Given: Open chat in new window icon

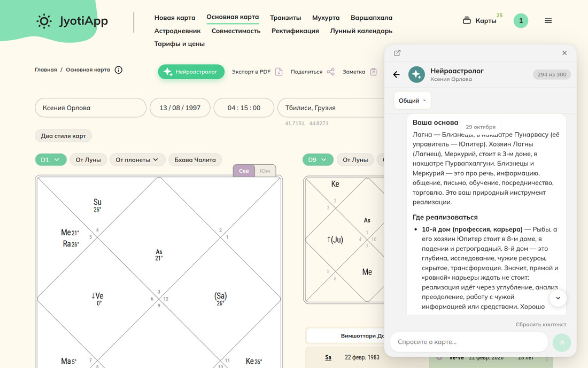Looking at the screenshot, I should (x=397, y=53).
